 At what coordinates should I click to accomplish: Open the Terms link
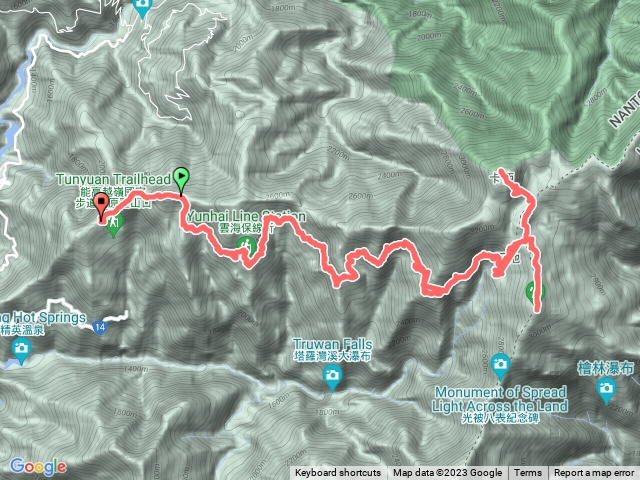coord(528,473)
